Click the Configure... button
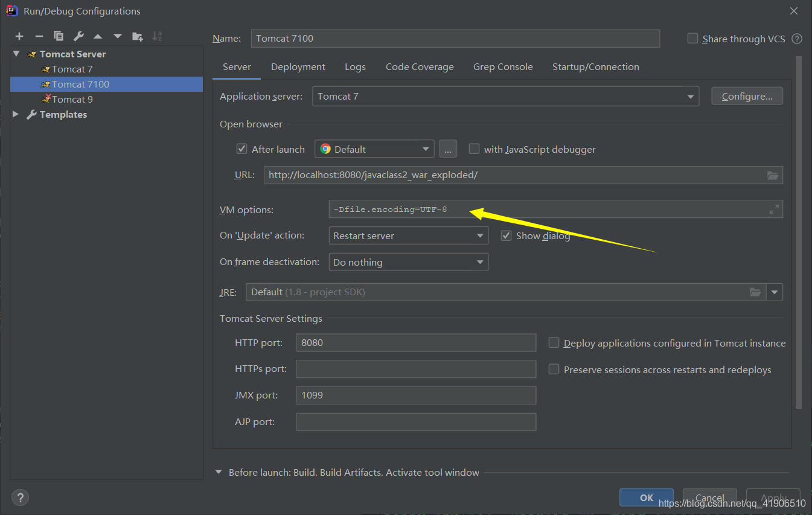This screenshot has height=515, width=812. 747,97
